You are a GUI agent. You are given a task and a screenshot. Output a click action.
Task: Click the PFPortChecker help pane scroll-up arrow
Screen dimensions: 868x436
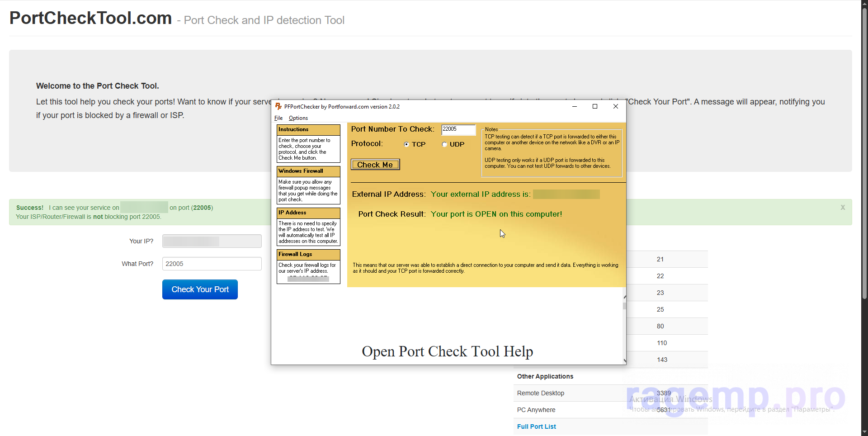coord(625,297)
